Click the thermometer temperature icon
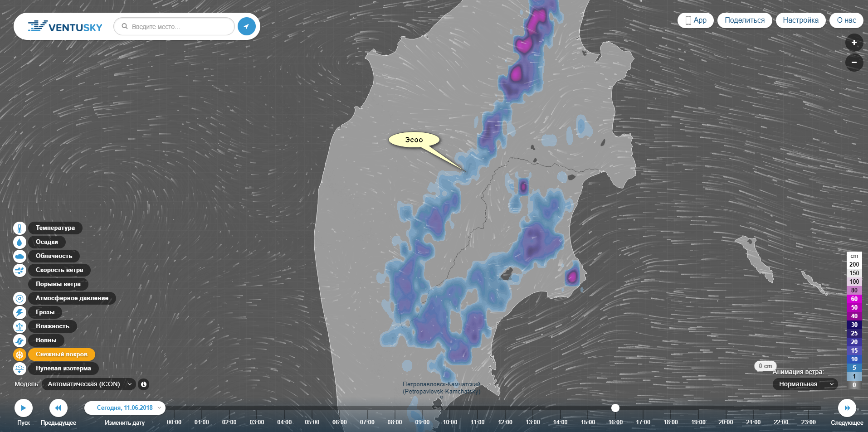Viewport: 868px width, 432px height. click(x=20, y=228)
